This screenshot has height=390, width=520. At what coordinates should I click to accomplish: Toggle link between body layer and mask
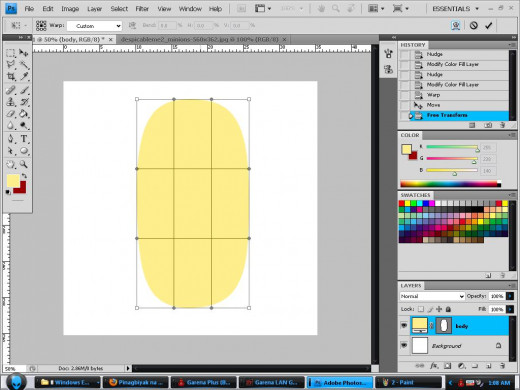coord(432,326)
